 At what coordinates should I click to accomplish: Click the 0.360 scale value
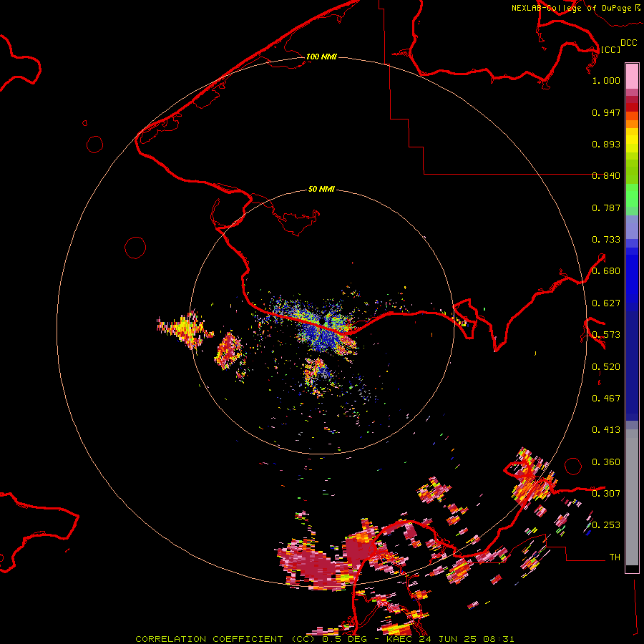coord(606,462)
